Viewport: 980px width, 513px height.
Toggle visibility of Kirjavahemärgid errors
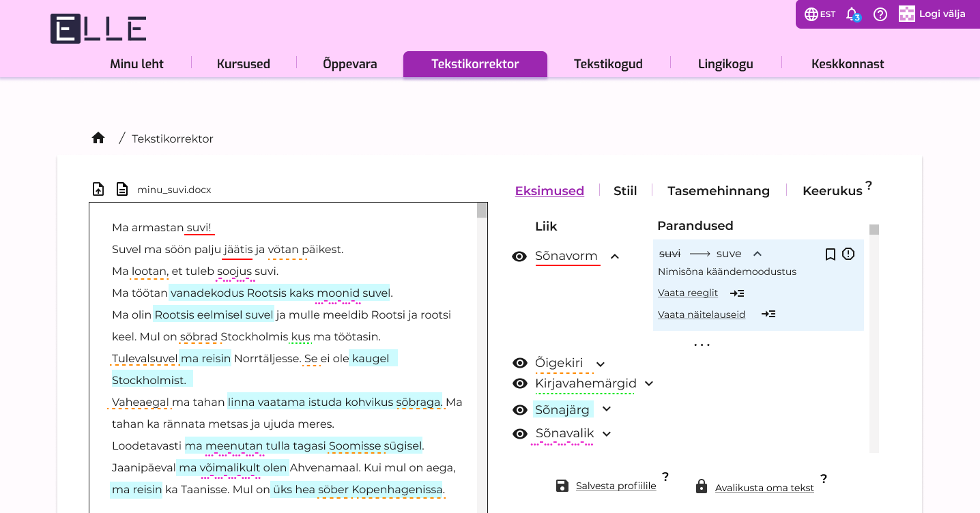(520, 383)
